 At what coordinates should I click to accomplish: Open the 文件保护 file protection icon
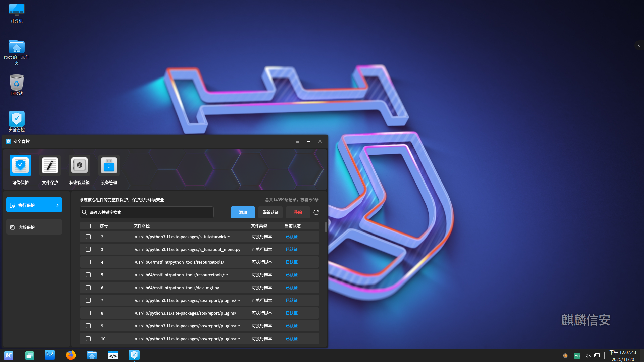pos(50,166)
